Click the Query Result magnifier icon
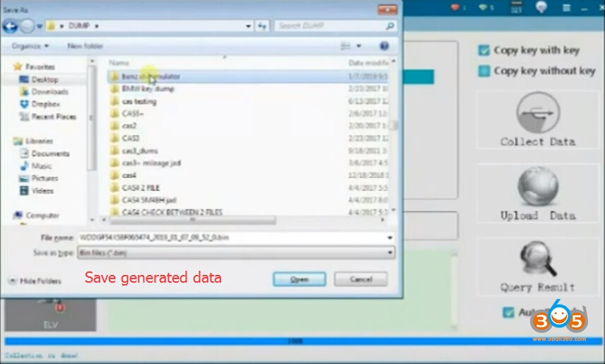 pyautogui.click(x=538, y=259)
